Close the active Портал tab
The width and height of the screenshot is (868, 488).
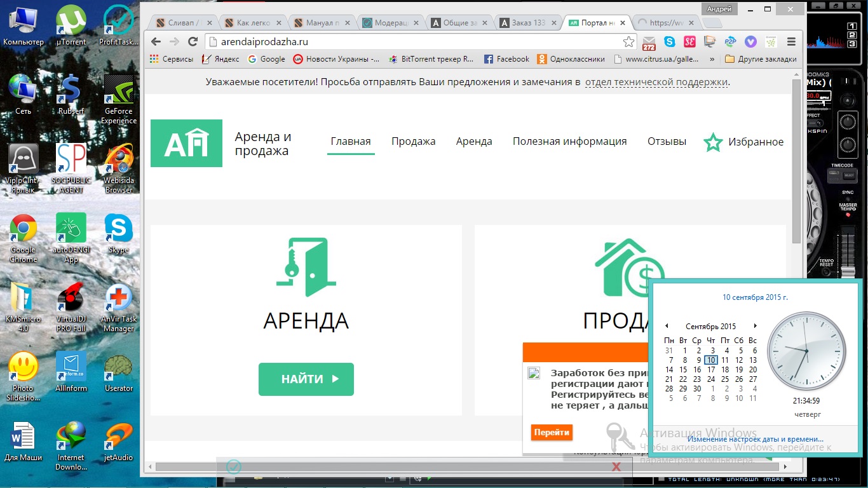623,23
